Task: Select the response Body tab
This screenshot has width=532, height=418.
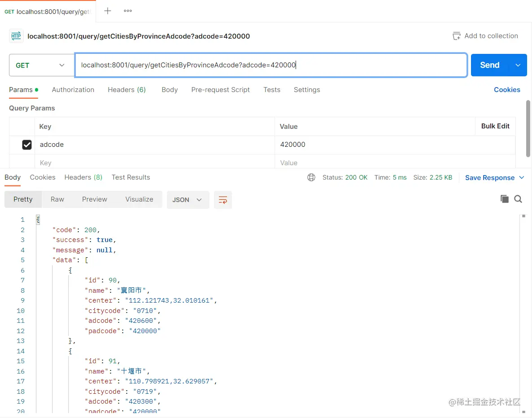Action: (13, 177)
